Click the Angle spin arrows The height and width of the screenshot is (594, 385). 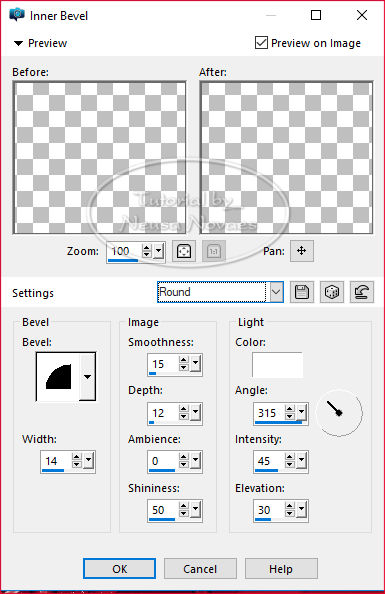(290, 413)
